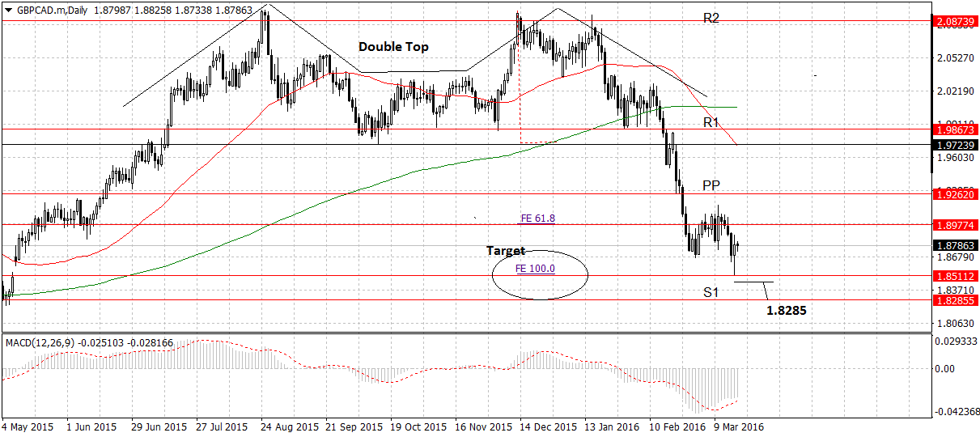The image size is (980, 437).
Task: Click the PP pivot point label
Action: tap(711, 186)
